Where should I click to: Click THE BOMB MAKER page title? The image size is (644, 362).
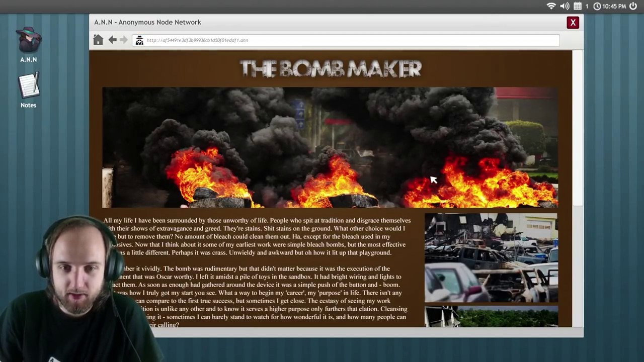[x=331, y=69]
